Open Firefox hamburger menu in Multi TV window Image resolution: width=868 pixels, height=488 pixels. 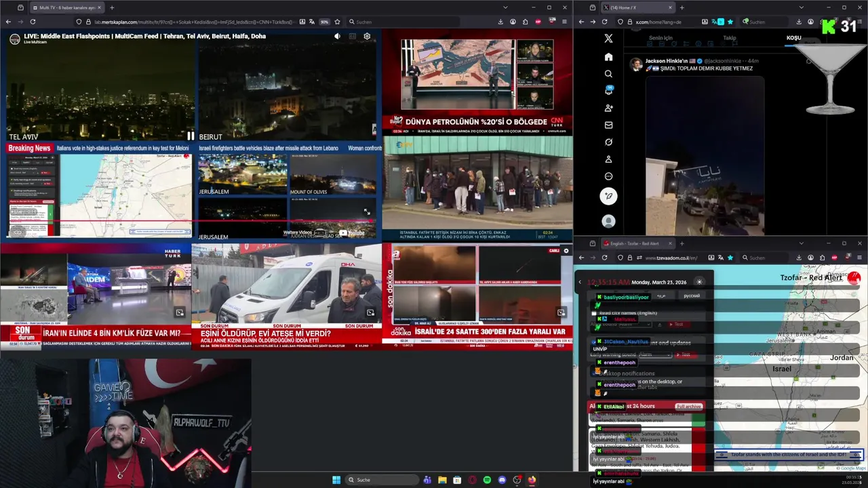(x=564, y=22)
